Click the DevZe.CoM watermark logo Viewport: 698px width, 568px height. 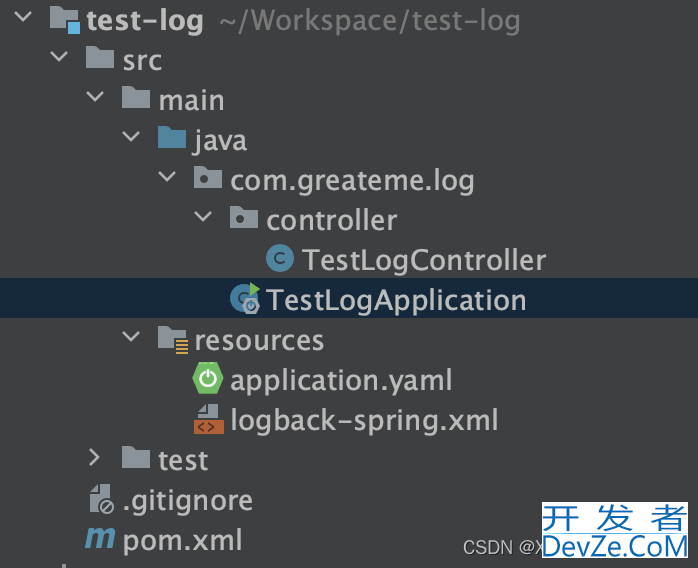click(615, 530)
